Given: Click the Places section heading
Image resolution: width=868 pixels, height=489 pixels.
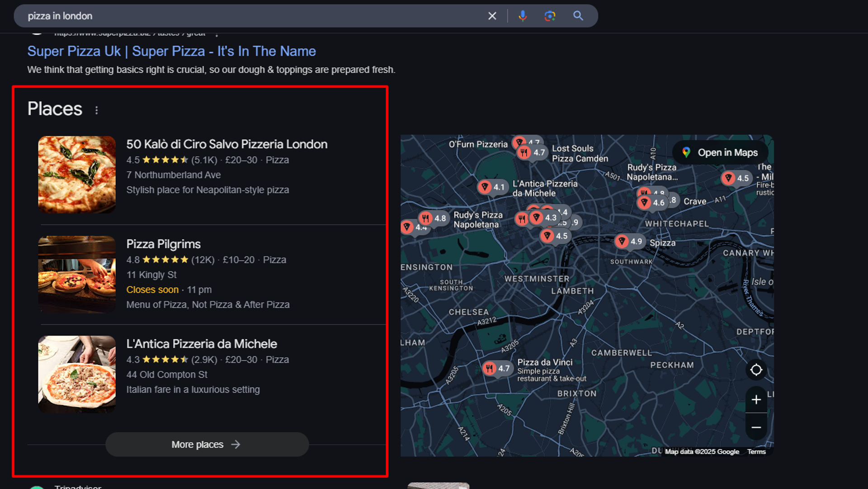Looking at the screenshot, I should (x=55, y=109).
